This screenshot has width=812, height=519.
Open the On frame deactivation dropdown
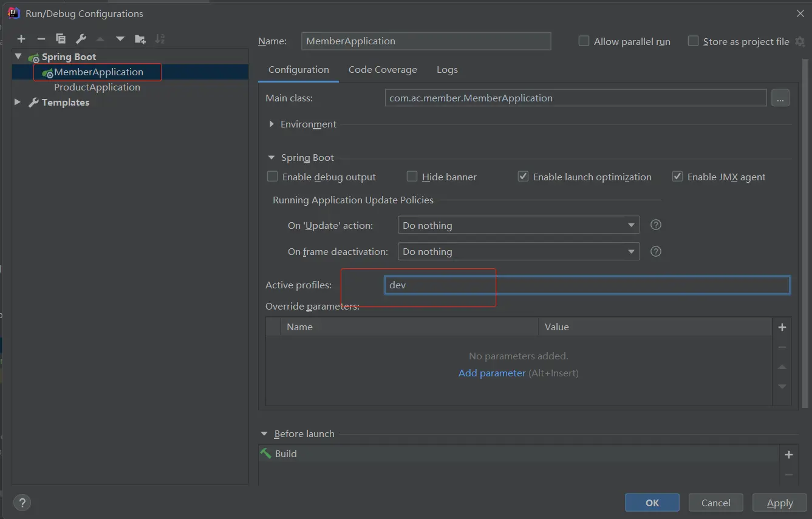pos(519,251)
